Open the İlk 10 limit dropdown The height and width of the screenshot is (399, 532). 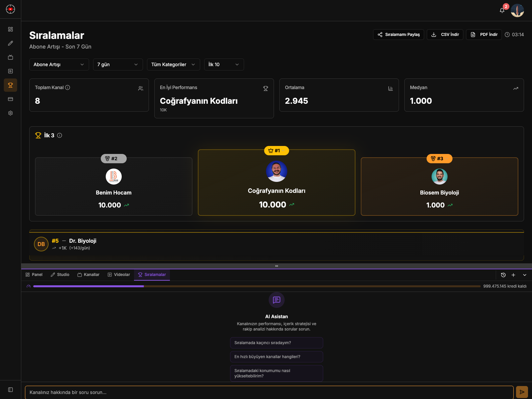click(x=224, y=65)
